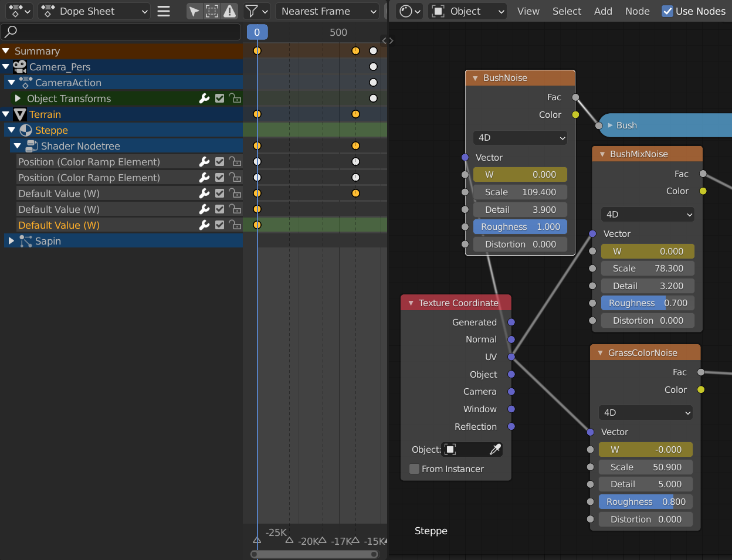The width and height of the screenshot is (732, 560).
Task: Open the Node menu in node editor
Action: point(638,11)
